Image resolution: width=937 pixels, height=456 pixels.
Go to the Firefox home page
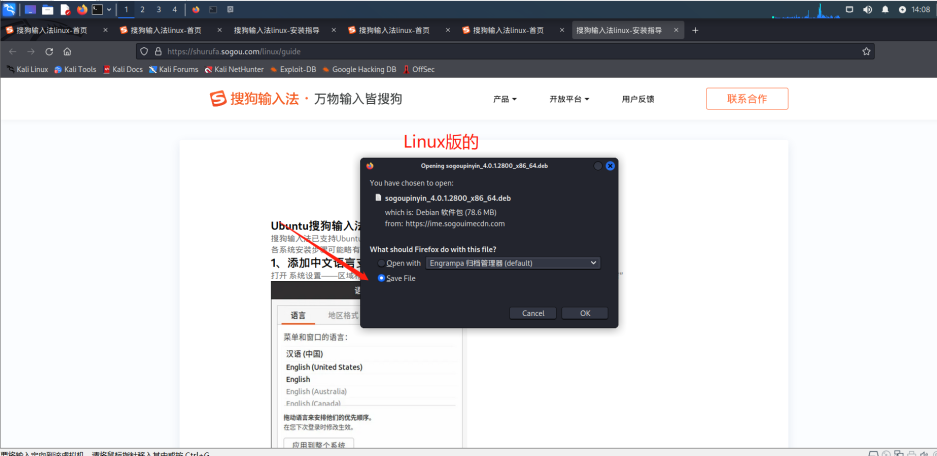[x=68, y=51]
